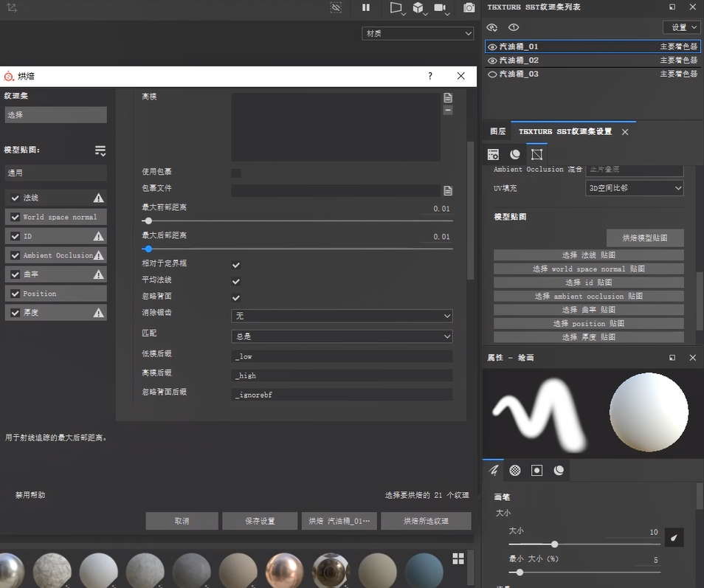Viewport: 704px width, 588px height.
Task: Enable the 使用包裹 checkbox
Action: point(236,173)
